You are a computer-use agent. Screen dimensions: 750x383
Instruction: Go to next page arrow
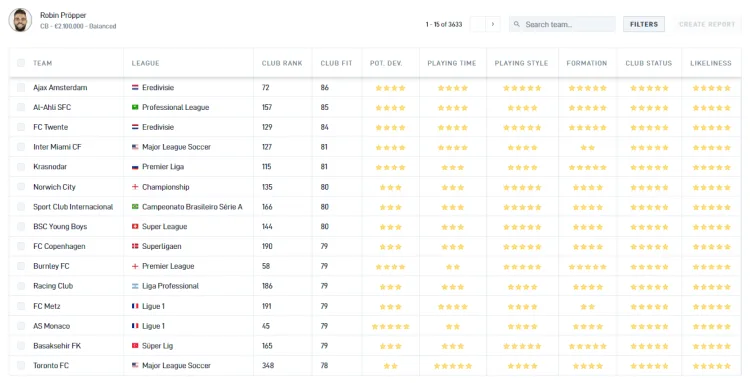point(493,24)
